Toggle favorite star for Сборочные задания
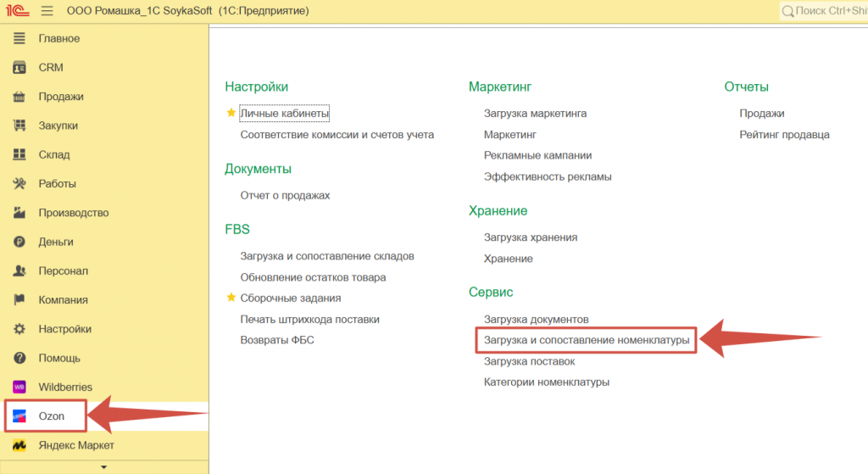Screen dimensions: 868x474 (231, 298)
